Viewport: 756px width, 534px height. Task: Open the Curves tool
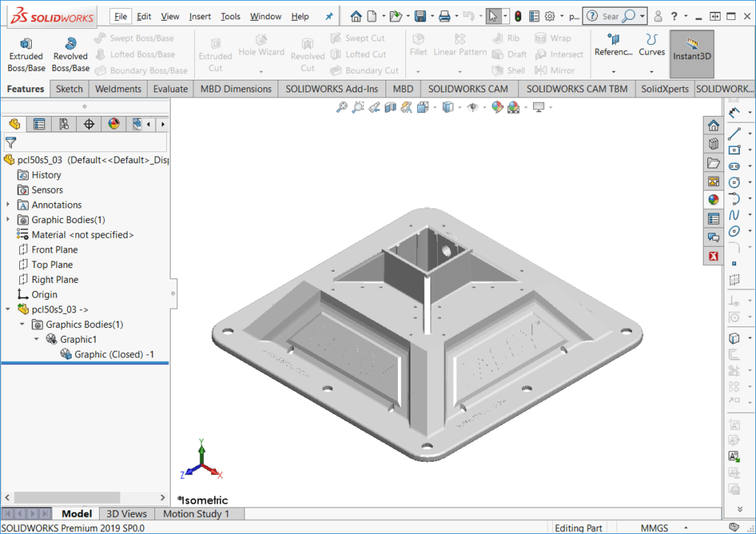(x=651, y=45)
